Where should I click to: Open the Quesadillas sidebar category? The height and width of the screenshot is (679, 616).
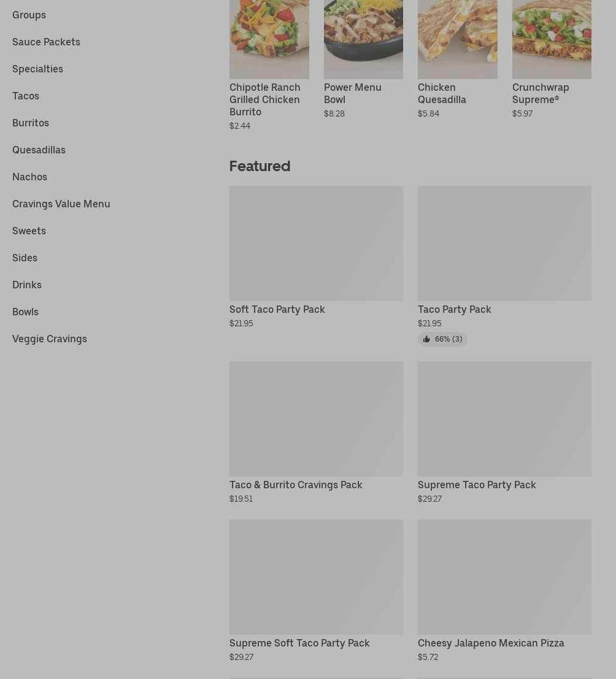[x=39, y=150]
